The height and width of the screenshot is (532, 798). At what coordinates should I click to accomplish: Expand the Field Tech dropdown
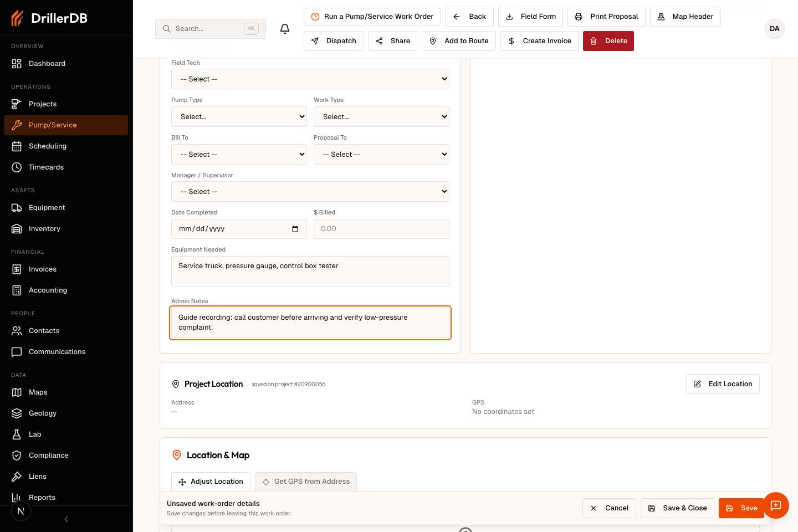[310, 79]
